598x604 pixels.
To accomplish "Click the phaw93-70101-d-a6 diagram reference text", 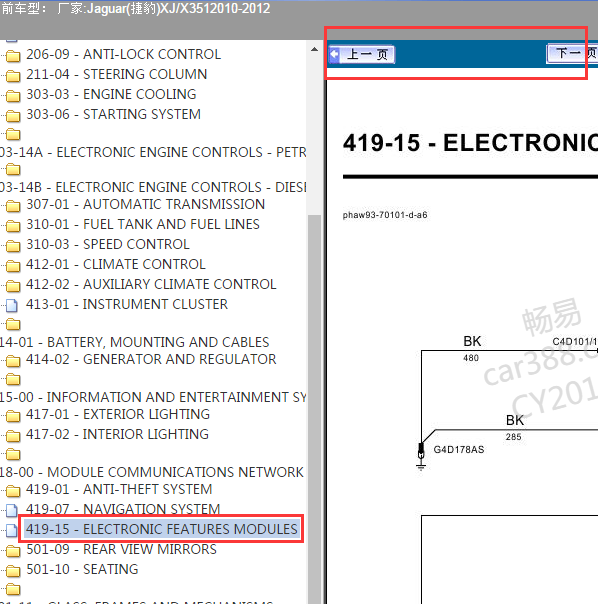I will click(x=385, y=215).
